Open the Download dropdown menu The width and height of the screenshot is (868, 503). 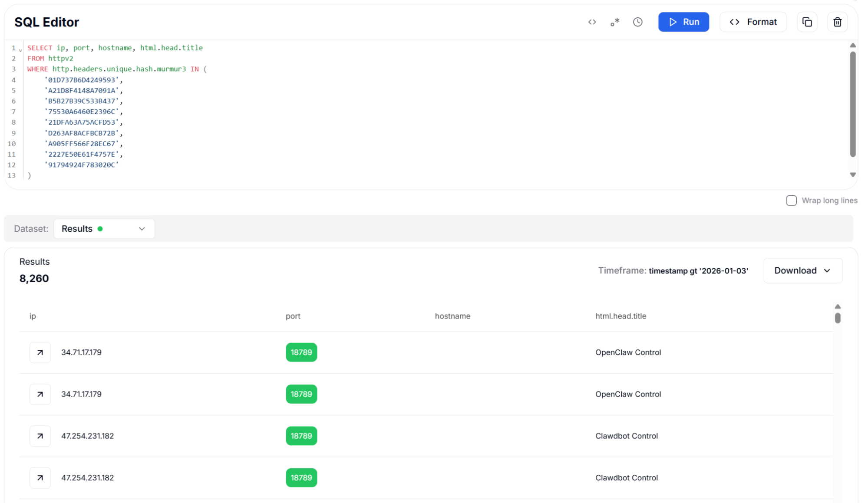click(x=802, y=270)
